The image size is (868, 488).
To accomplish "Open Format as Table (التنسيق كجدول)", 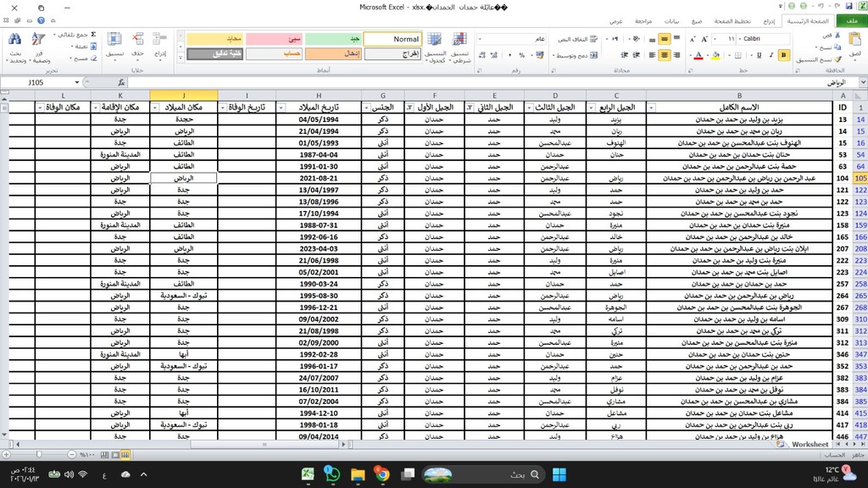I will pos(435,47).
